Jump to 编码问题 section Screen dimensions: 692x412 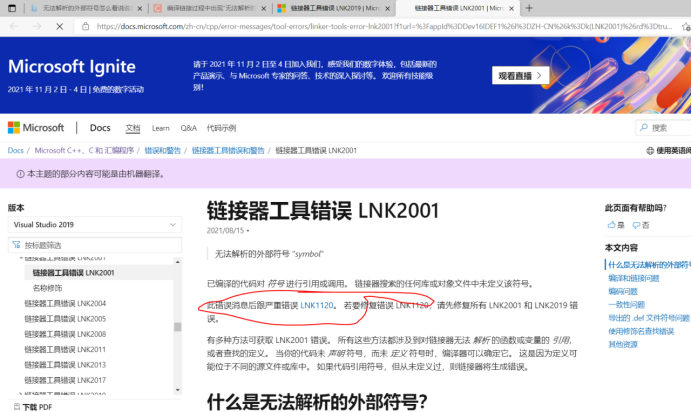click(623, 291)
